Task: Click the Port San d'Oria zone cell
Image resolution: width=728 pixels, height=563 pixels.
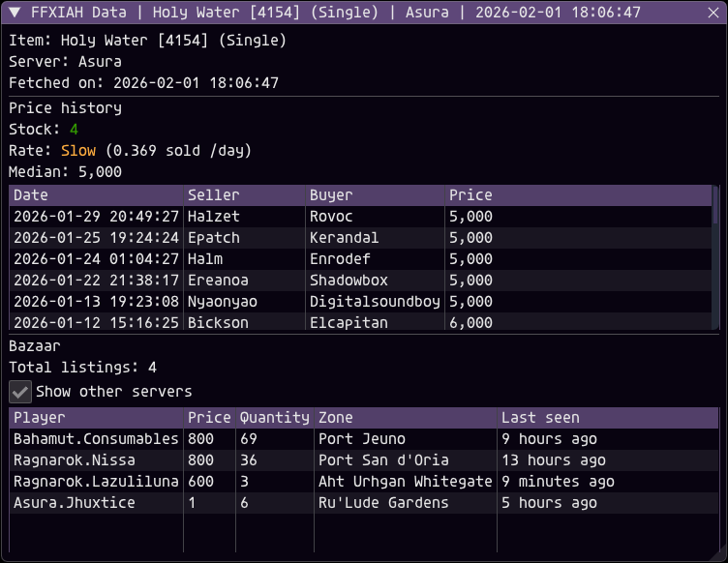Action: point(383,460)
